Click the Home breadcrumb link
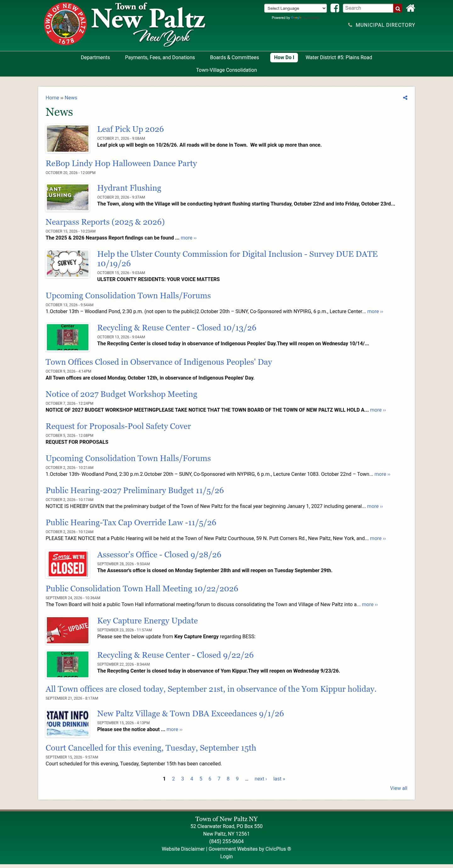Image resolution: width=453 pixels, height=868 pixels. click(52, 98)
